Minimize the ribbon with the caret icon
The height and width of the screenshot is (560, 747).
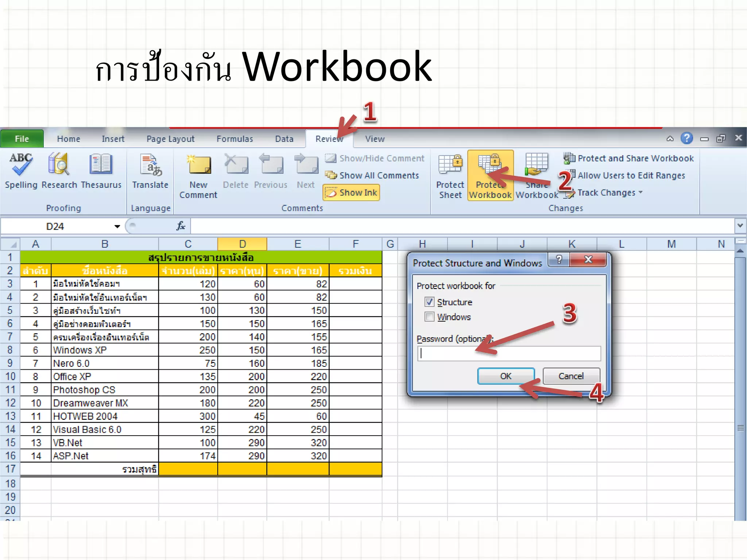670,139
